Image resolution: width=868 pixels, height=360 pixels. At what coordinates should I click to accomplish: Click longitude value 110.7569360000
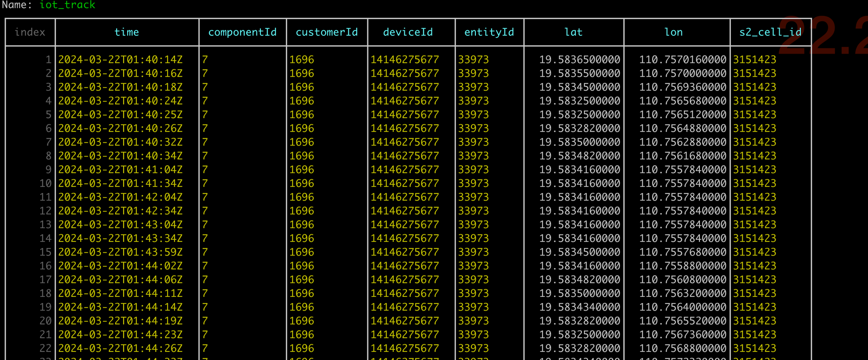click(x=683, y=87)
